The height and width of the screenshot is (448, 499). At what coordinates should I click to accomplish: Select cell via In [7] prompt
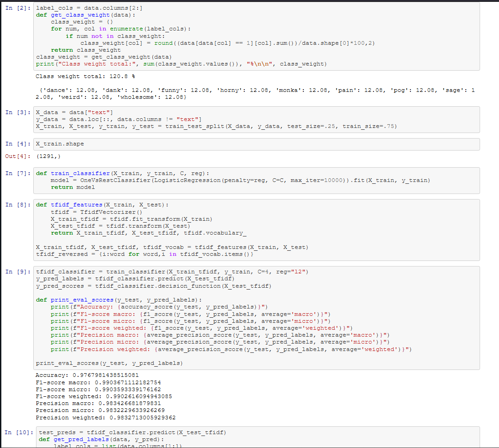[18, 173]
